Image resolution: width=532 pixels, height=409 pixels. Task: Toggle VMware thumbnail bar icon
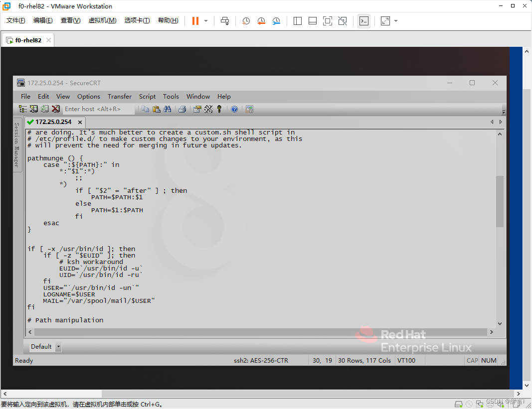coord(313,21)
